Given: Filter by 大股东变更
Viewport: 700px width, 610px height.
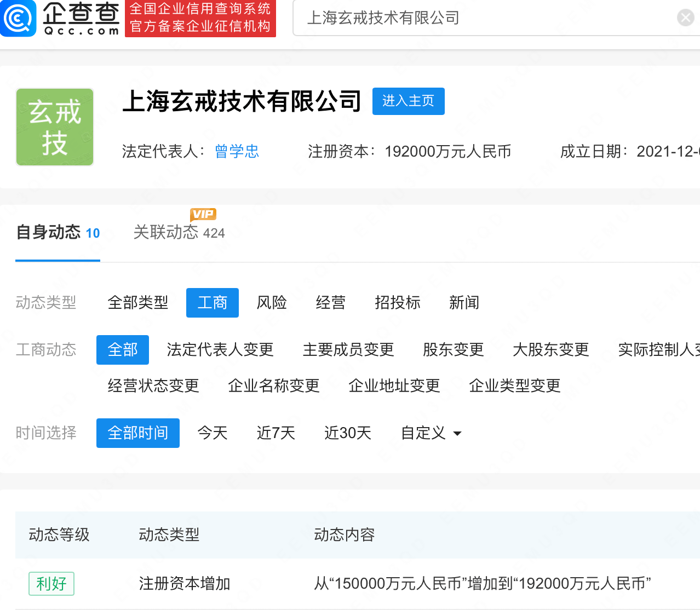Looking at the screenshot, I should tap(551, 350).
